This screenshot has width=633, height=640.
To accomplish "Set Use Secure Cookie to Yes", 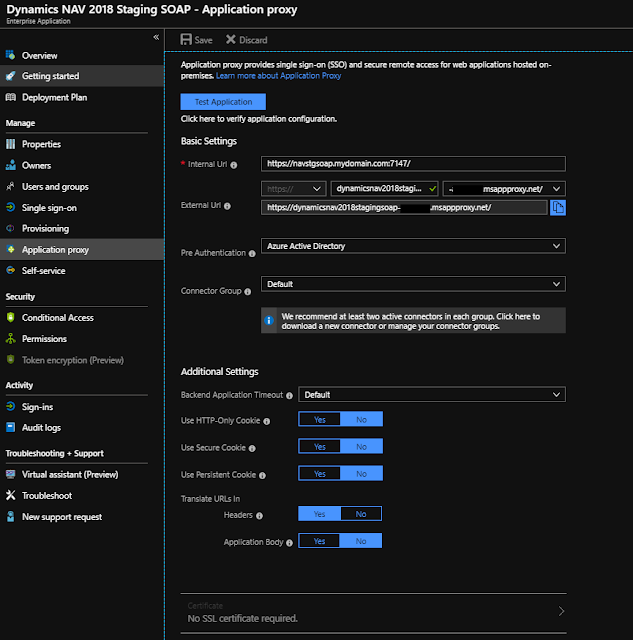I will pyautogui.click(x=320, y=447).
